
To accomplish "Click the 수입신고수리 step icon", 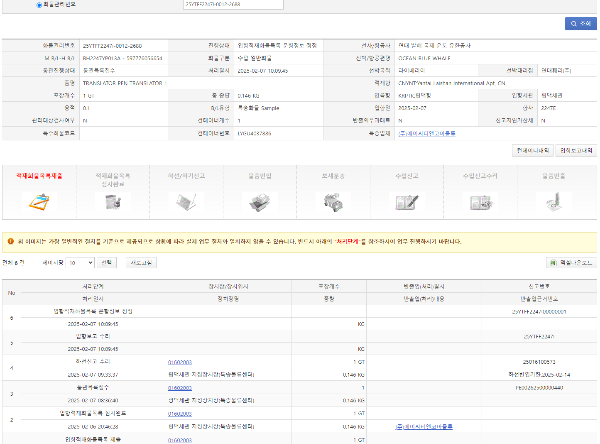I will click(x=480, y=202).
